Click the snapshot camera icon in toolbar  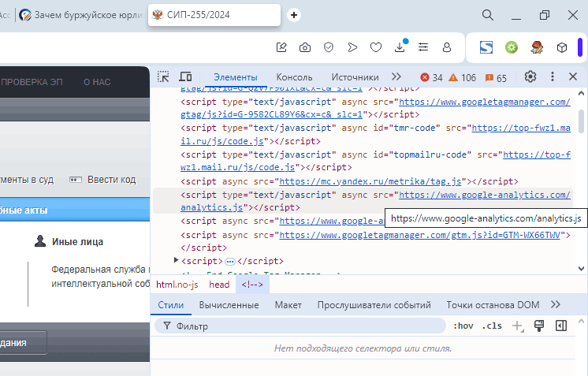305,47
